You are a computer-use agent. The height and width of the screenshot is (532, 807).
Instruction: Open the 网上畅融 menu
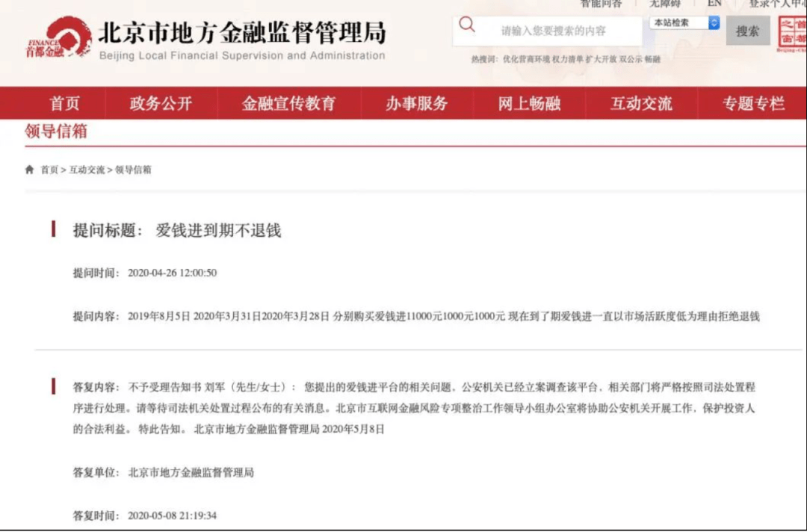529,103
